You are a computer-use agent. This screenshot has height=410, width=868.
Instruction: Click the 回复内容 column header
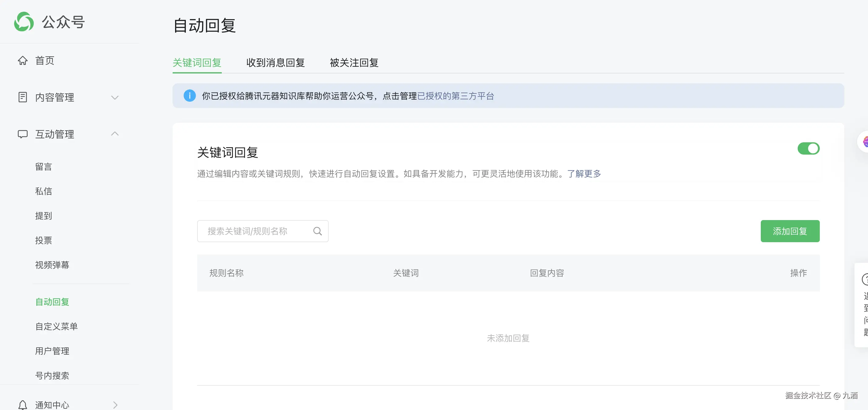[547, 273]
